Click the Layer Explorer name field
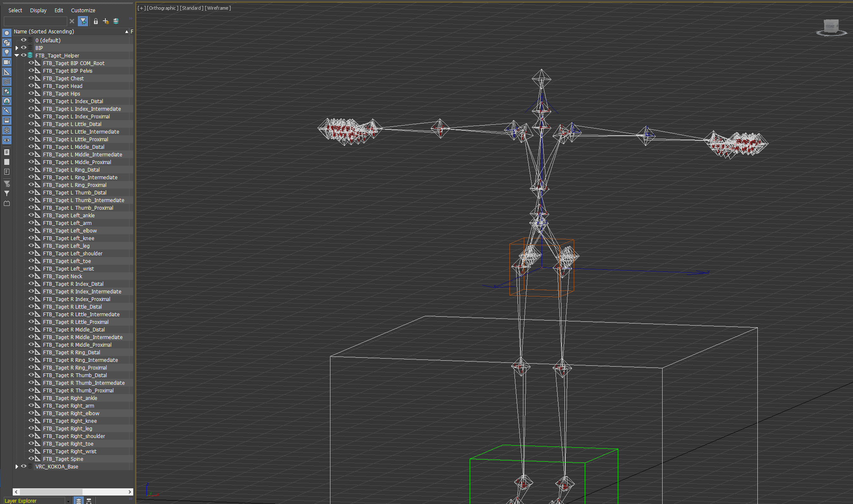Image resolution: width=853 pixels, height=504 pixels. tap(34, 501)
